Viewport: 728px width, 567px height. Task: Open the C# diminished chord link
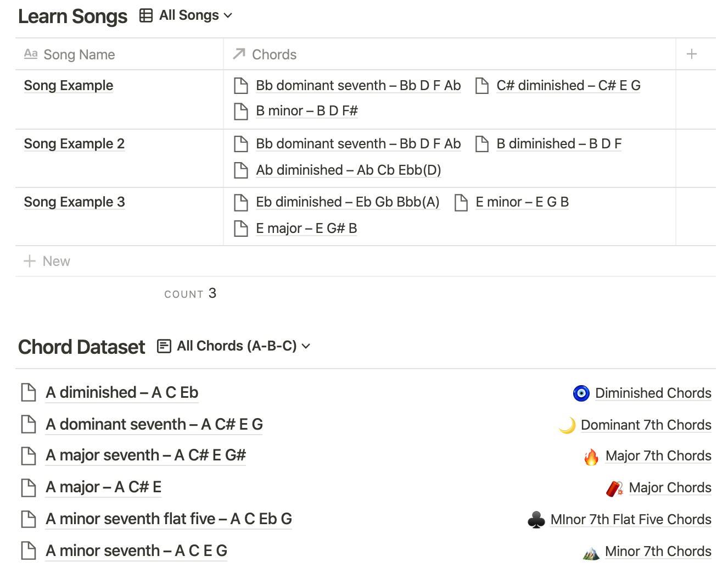click(x=568, y=86)
